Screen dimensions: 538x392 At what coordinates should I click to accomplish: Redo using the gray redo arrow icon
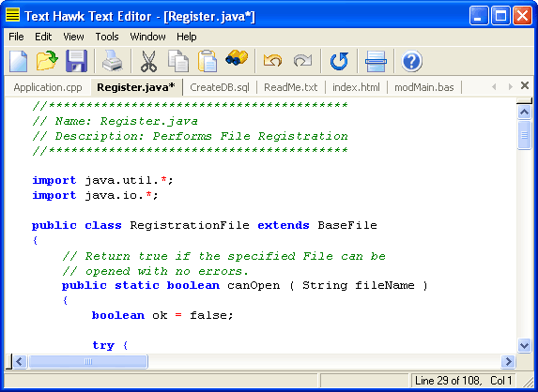click(302, 61)
